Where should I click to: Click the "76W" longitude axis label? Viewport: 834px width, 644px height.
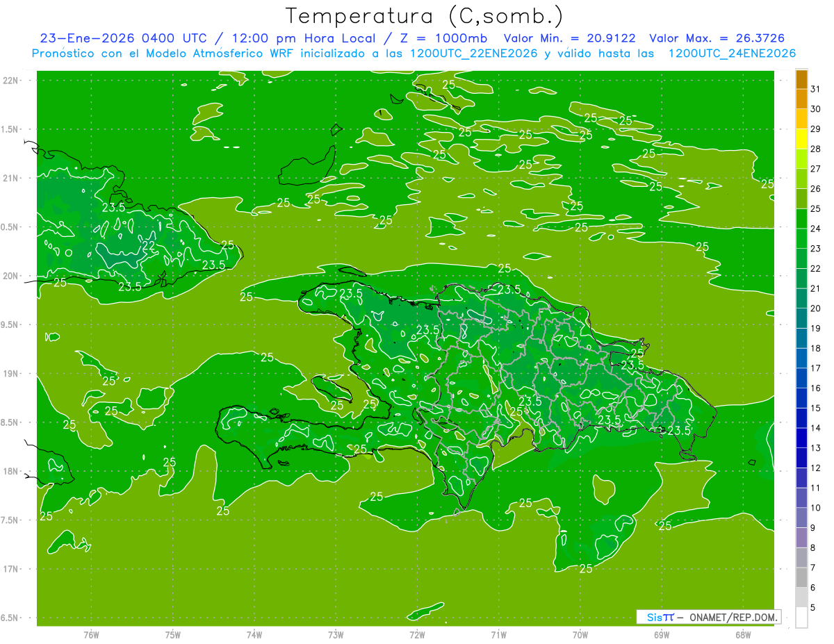(91, 635)
